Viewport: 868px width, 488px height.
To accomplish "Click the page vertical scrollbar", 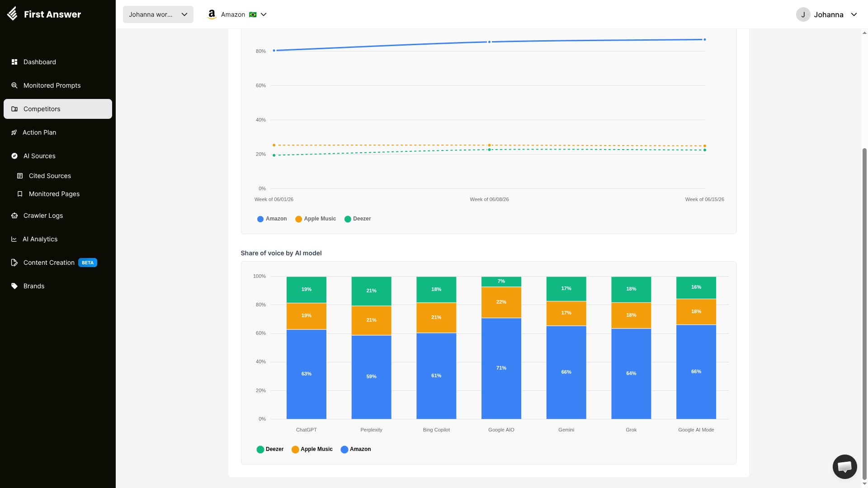I will click(x=864, y=314).
